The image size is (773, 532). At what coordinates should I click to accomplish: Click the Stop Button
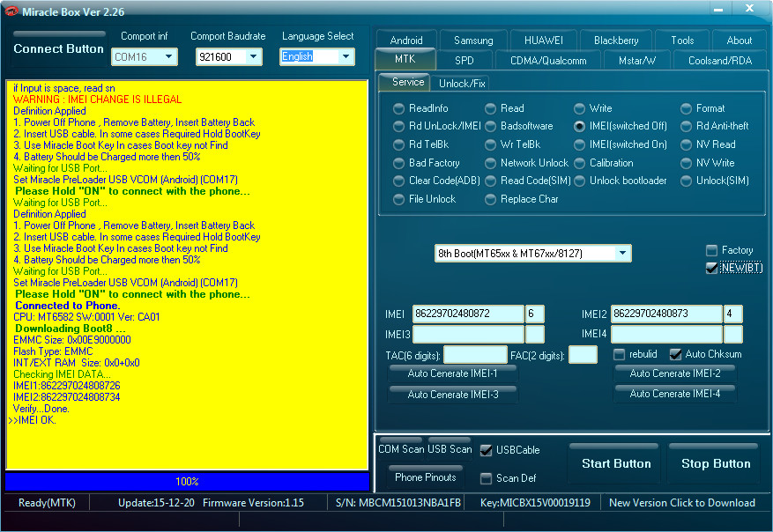pyautogui.click(x=716, y=463)
